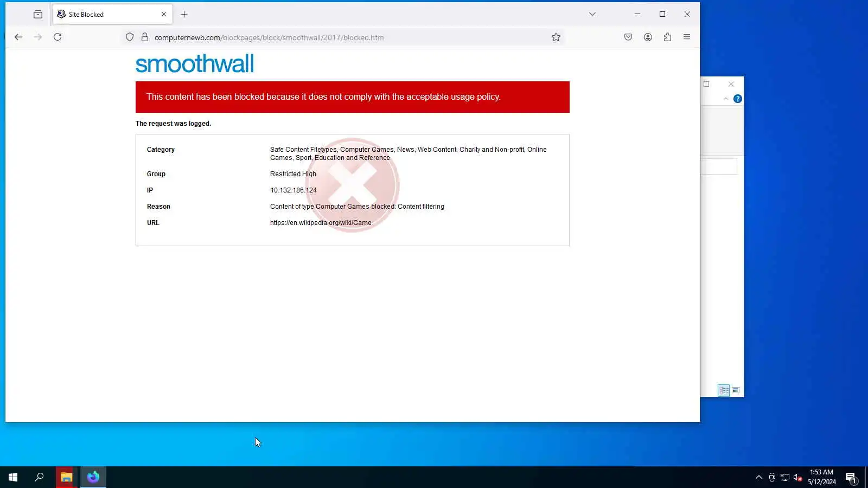Click the Category label
This screenshot has width=868, height=488.
point(161,150)
